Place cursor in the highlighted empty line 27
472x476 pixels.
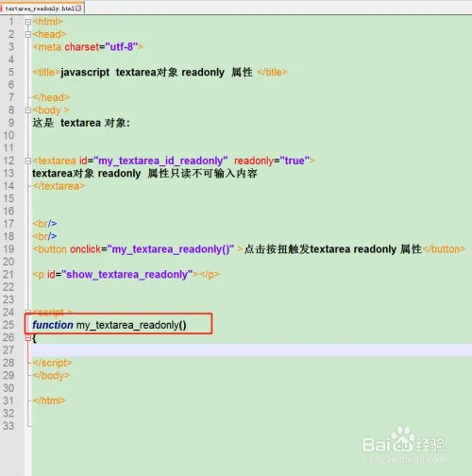251,350
